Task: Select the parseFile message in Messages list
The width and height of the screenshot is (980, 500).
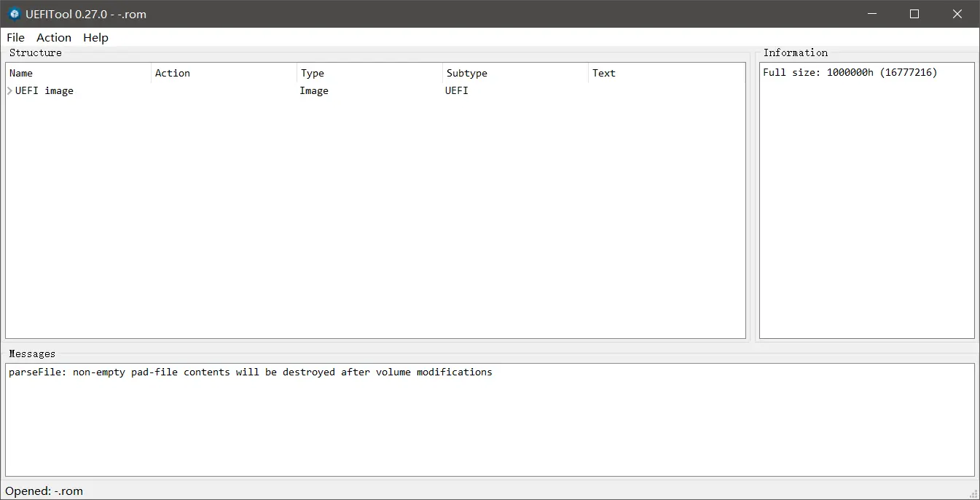Action: coord(250,372)
